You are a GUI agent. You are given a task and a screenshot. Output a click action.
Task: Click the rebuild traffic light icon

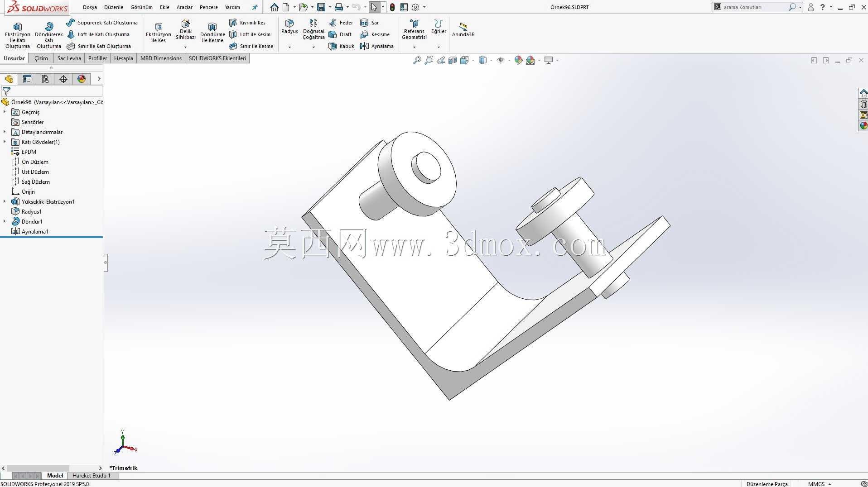392,7
